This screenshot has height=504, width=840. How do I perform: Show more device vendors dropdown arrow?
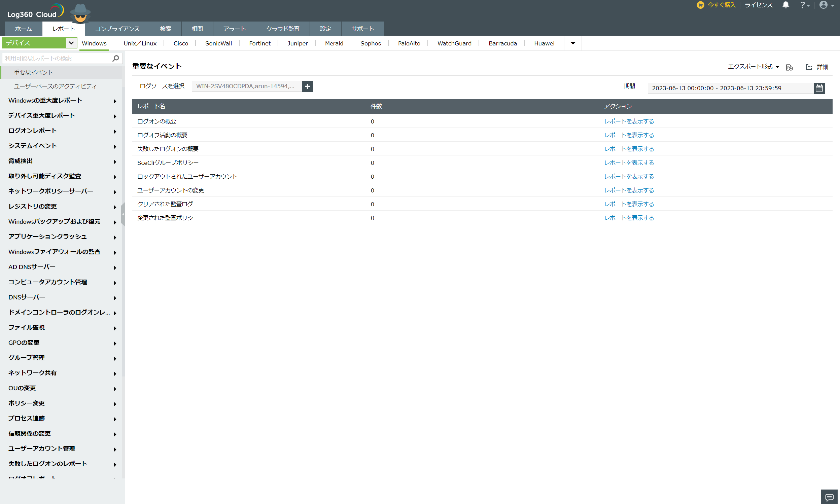click(573, 43)
